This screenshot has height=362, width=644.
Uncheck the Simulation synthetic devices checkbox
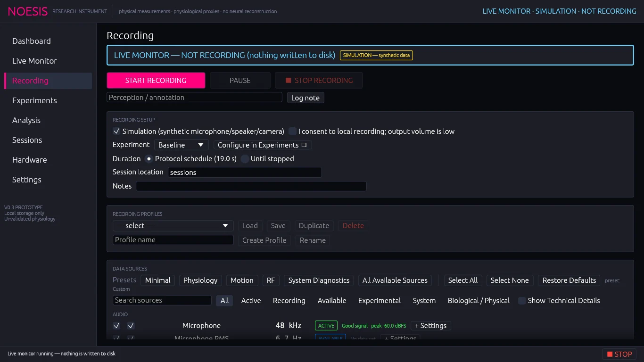coord(116,132)
